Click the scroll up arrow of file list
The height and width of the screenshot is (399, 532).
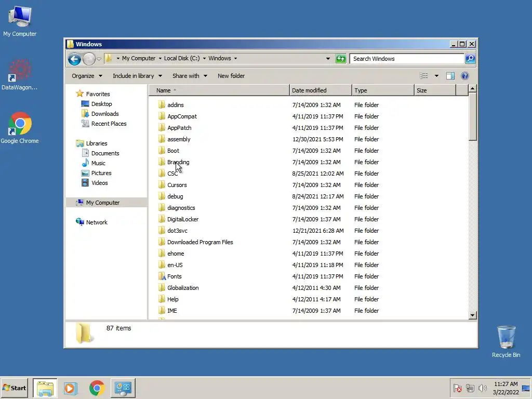pyautogui.click(x=472, y=89)
